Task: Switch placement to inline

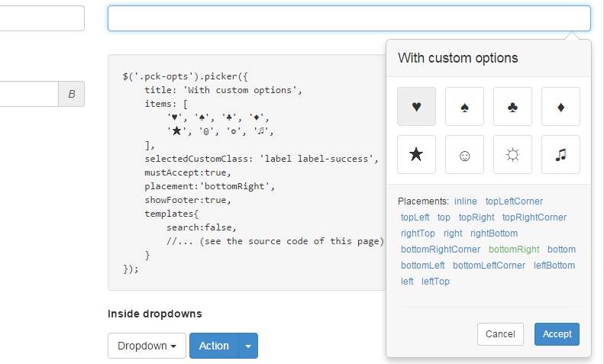Action: click(x=465, y=201)
